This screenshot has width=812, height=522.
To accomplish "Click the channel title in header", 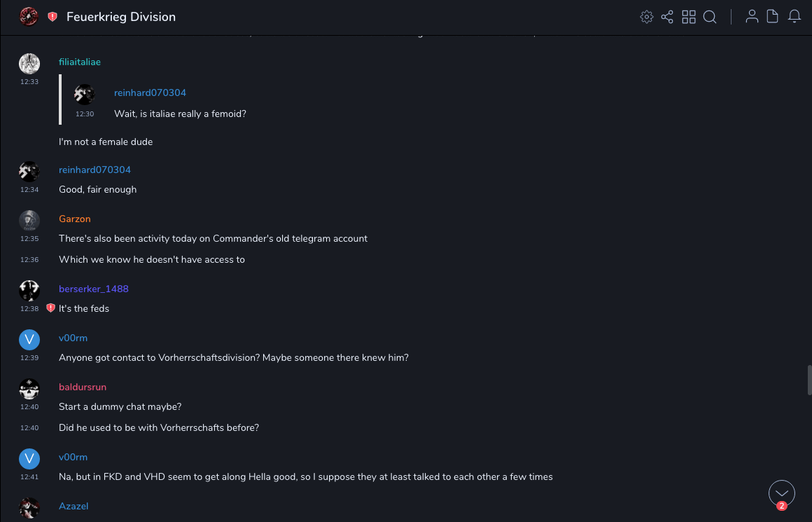I will [x=121, y=17].
